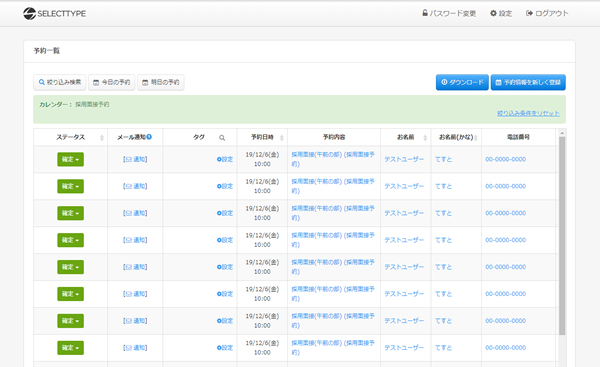Expand first row 確定 status dropdown
600x367 pixels.
coord(70,159)
